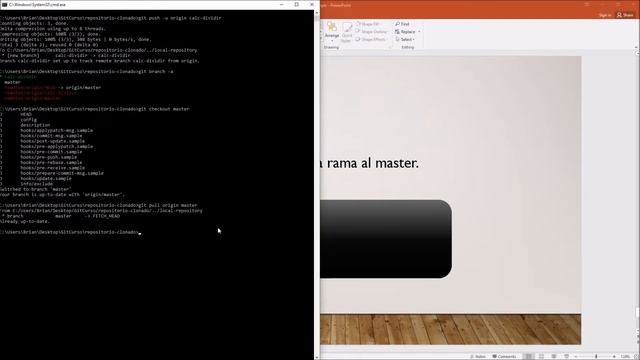Click the Share button in PowerPoint
Screen dimensions: 640x360
click(x=625, y=15)
